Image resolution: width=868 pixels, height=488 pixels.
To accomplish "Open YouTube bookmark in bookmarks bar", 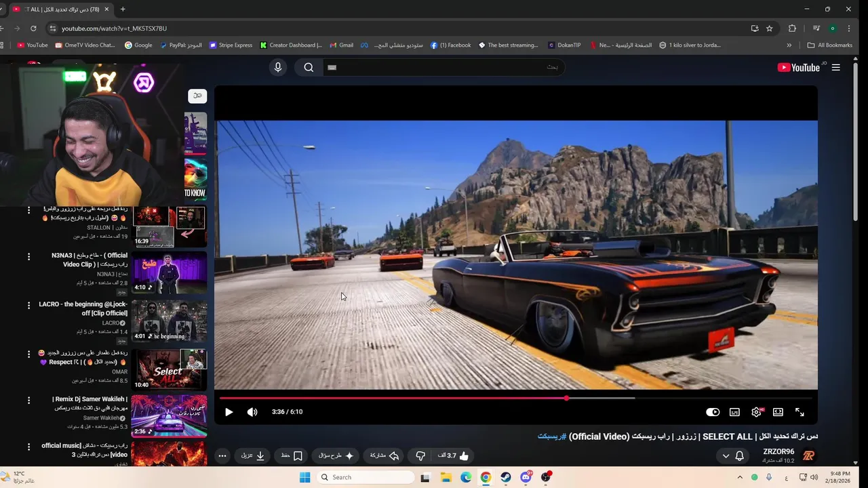I will point(32,45).
